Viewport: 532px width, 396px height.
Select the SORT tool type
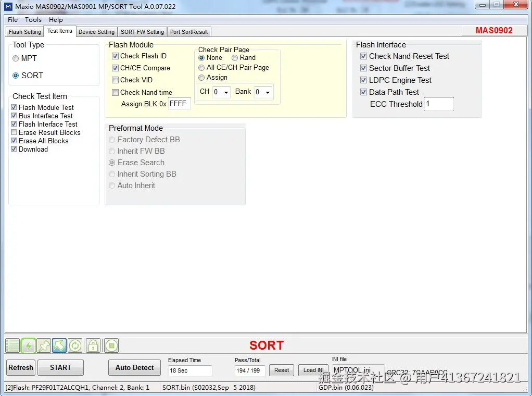tap(16, 76)
